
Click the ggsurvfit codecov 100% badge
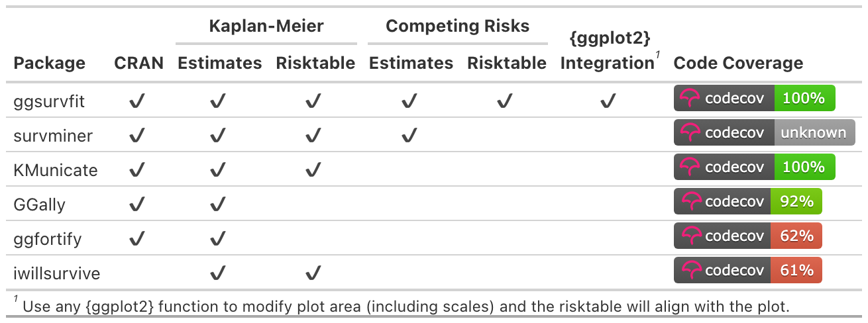pyautogui.click(x=754, y=99)
